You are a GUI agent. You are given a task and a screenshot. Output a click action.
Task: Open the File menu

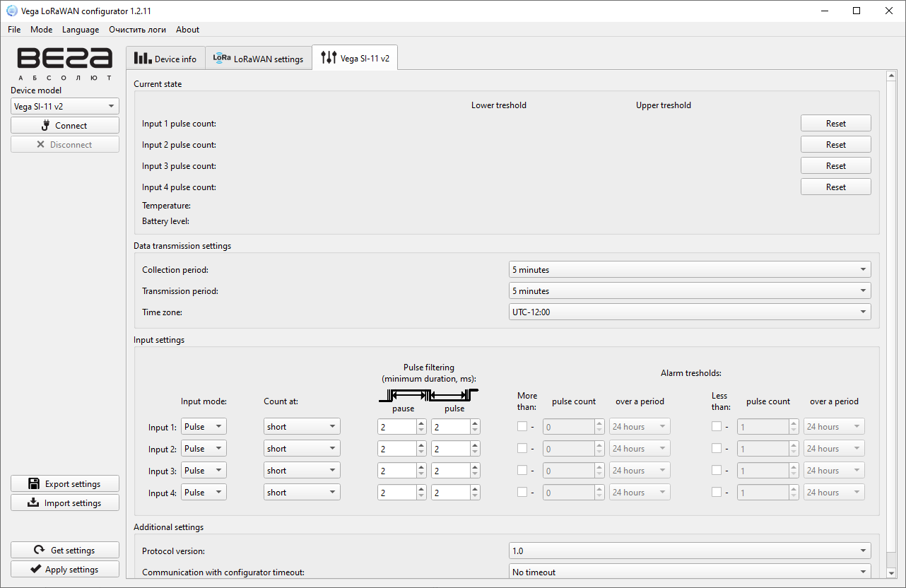(14, 30)
